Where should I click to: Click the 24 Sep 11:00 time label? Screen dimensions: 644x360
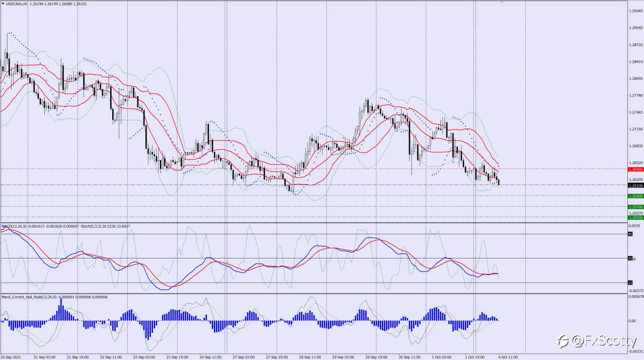click(210, 356)
